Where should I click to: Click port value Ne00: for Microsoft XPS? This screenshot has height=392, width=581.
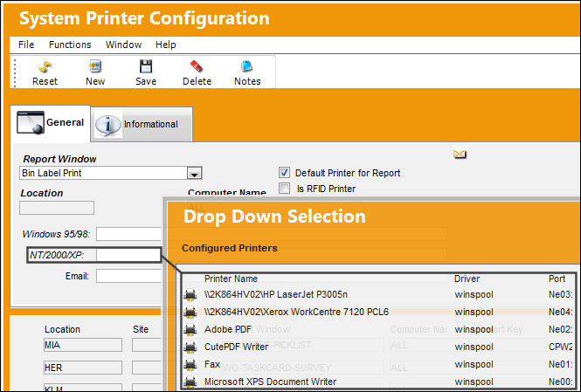(560, 382)
